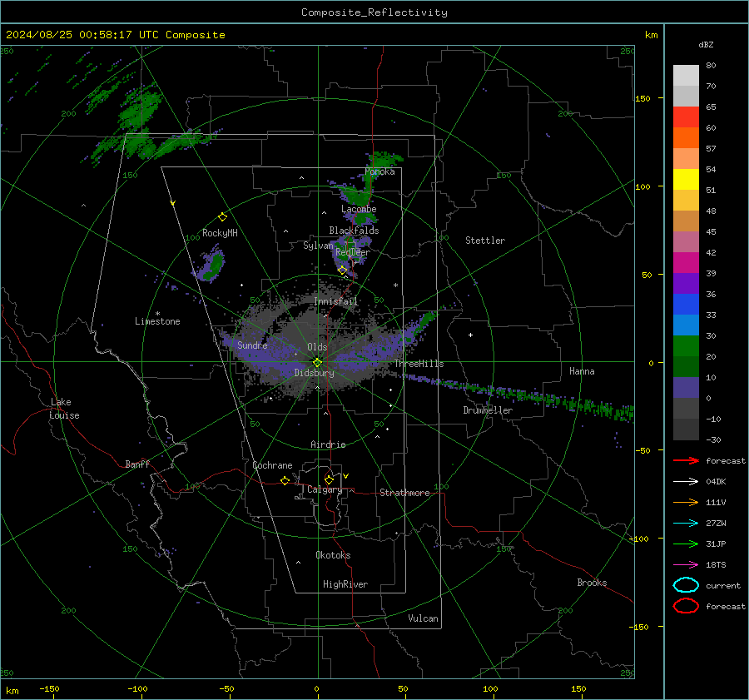Click the Hanna city label
The height and width of the screenshot is (700, 749).
pyautogui.click(x=582, y=371)
